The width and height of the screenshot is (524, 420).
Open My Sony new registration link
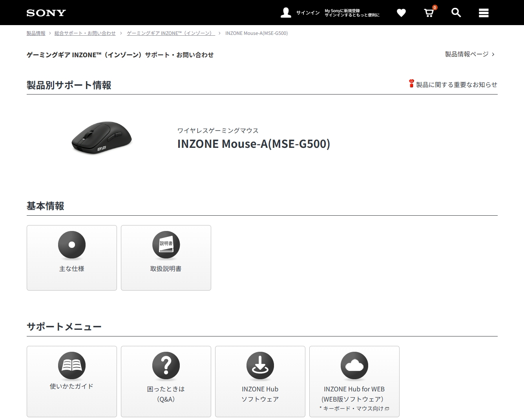352,13
